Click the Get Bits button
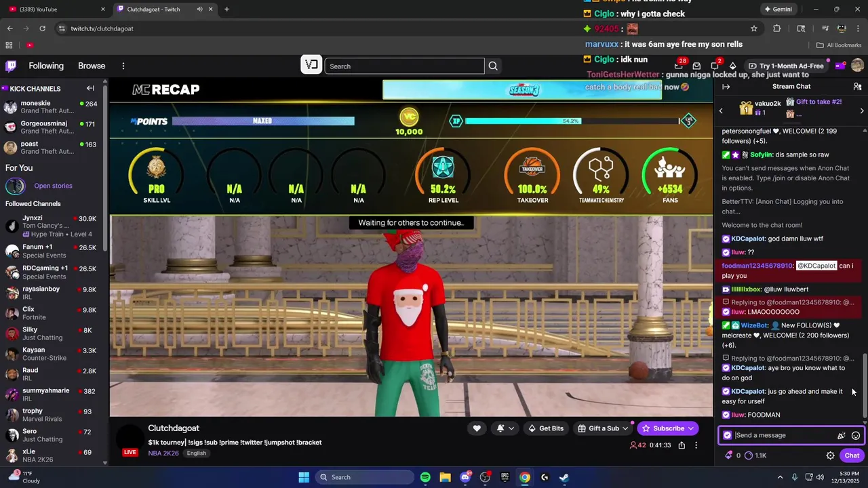The height and width of the screenshot is (488, 868). [x=546, y=428]
